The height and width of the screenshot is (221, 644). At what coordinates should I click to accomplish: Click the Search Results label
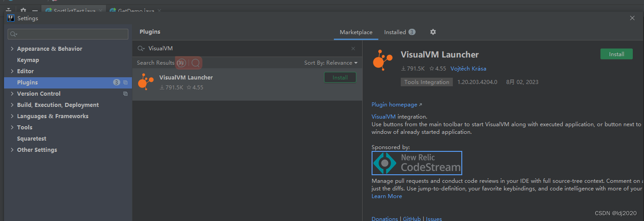(x=155, y=63)
